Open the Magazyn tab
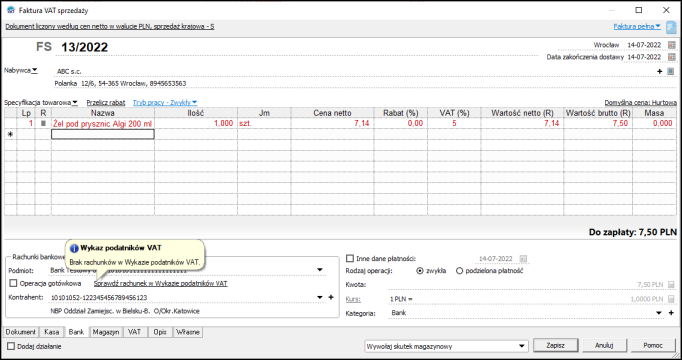Viewport: 682px width, 360px height. pyautogui.click(x=106, y=332)
